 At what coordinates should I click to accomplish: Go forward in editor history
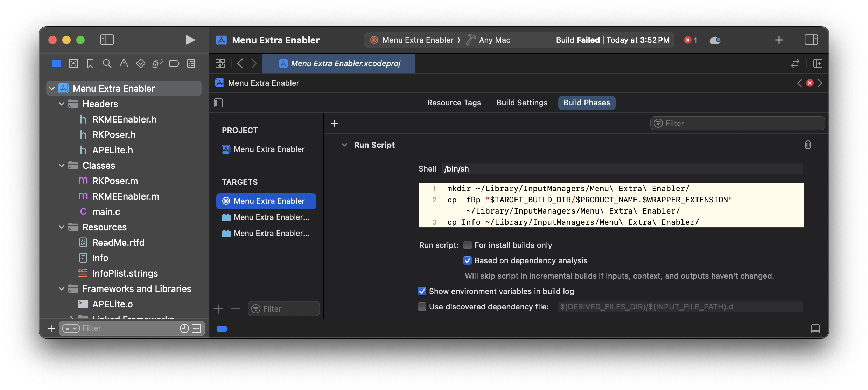click(254, 63)
